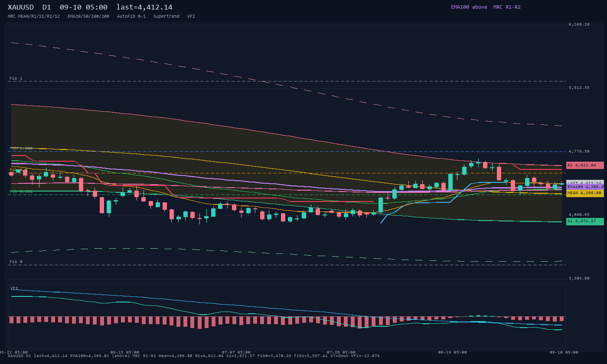Click the 4,040.65 price axis label

point(579,215)
